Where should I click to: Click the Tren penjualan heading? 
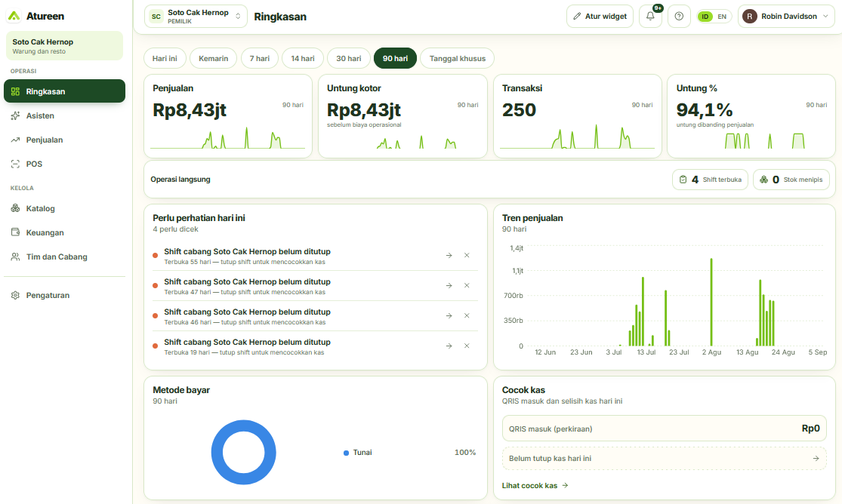tap(532, 218)
